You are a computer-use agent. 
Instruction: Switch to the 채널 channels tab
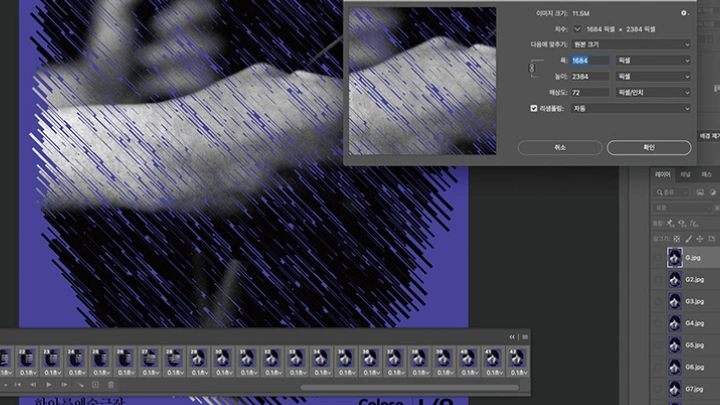point(685,174)
